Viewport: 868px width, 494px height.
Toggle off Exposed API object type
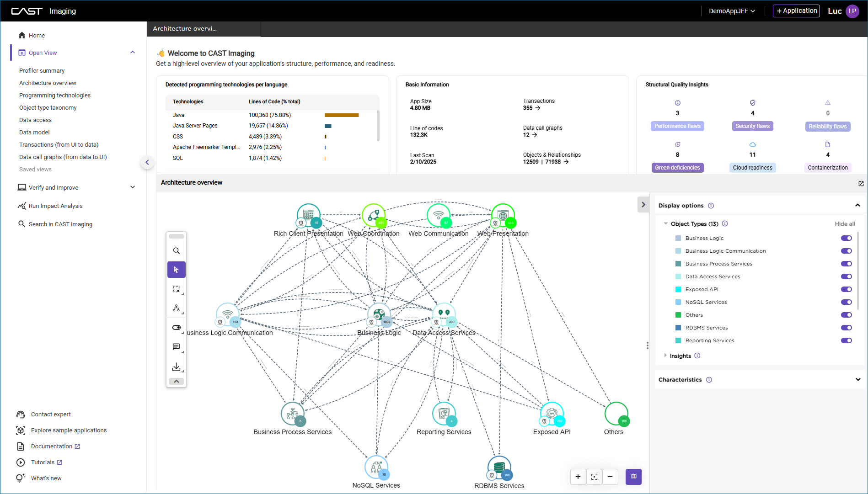[846, 289]
